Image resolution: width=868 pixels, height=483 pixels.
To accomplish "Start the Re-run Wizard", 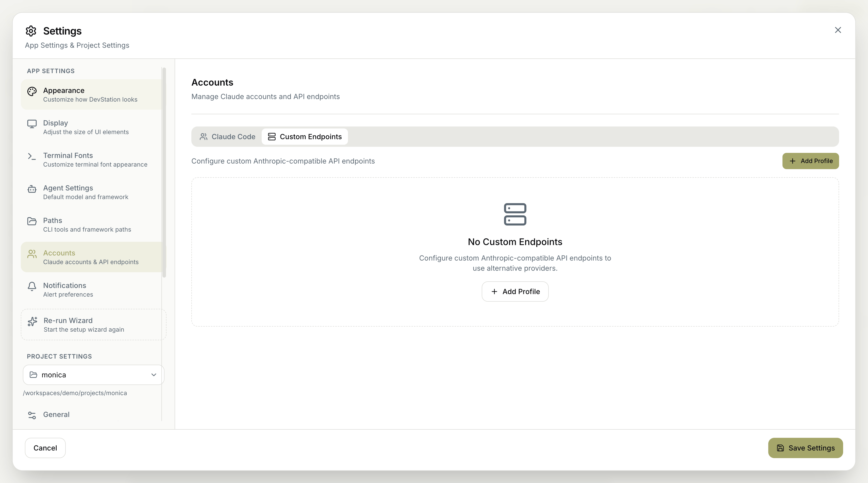I will pos(94,325).
